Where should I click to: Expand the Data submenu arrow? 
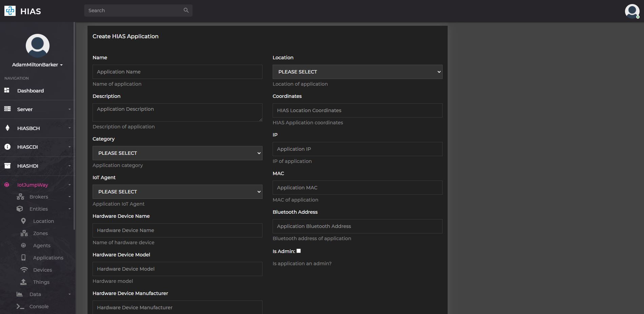tap(70, 294)
